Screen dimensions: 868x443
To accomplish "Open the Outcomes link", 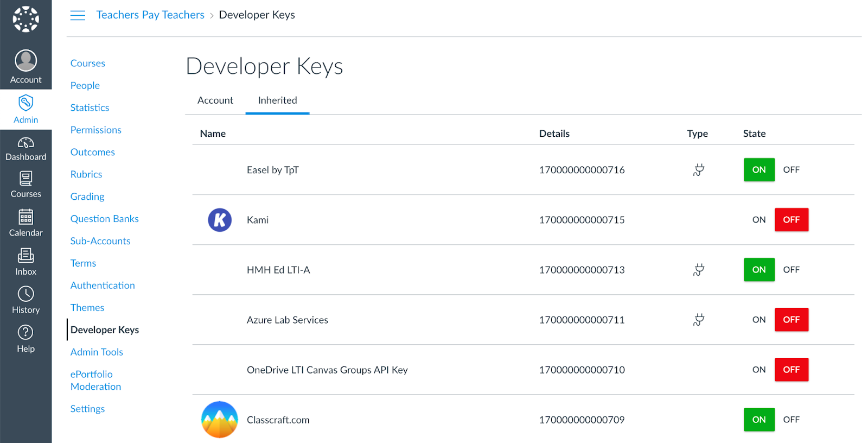I will coord(93,152).
